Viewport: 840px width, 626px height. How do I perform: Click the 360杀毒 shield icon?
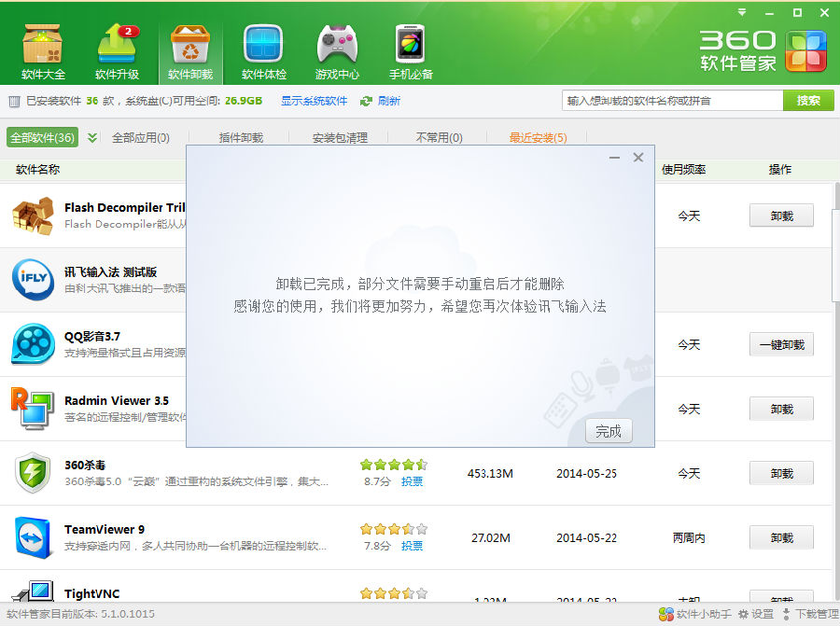33,472
